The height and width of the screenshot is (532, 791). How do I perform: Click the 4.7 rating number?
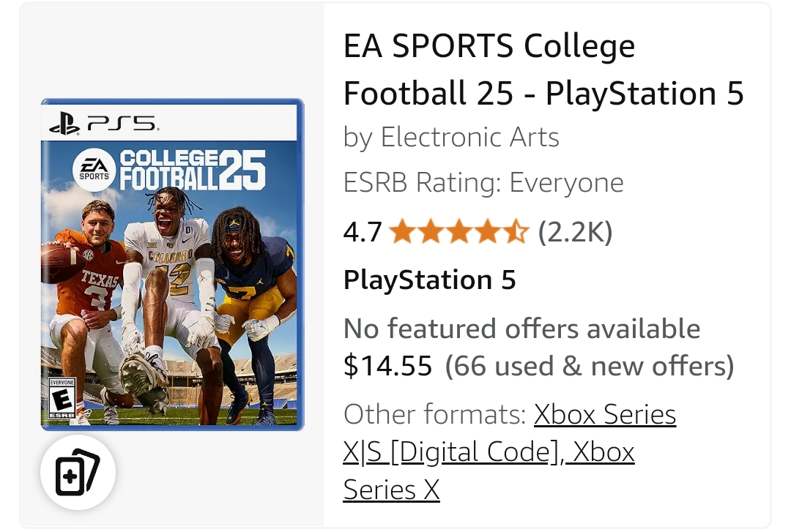click(363, 233)
